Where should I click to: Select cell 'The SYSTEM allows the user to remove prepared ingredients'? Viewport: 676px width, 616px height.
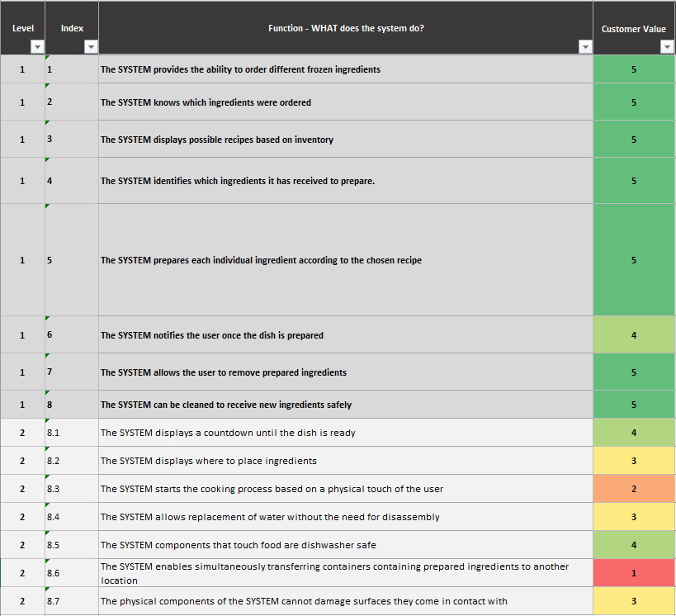click(x=346, y=372)
